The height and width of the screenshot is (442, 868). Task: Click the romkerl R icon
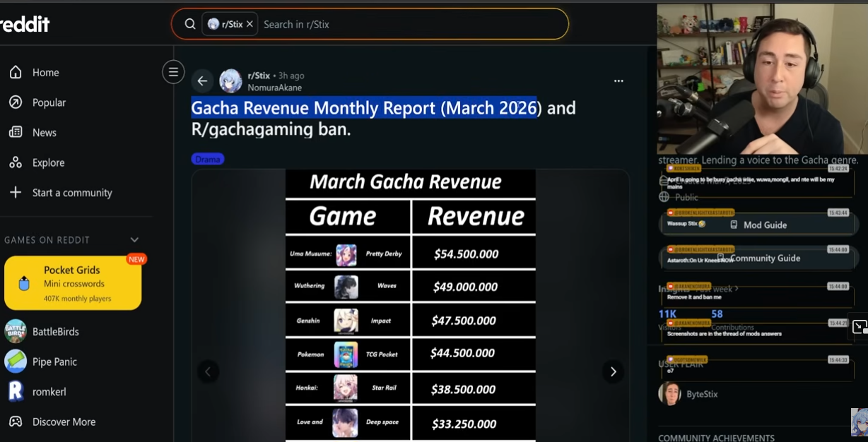[x=16, y=391]
